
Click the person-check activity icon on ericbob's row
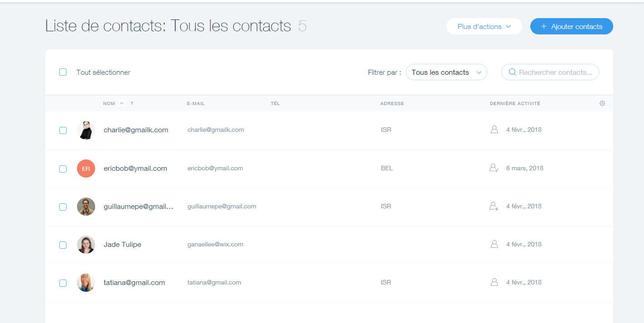[x=493, y=168]
